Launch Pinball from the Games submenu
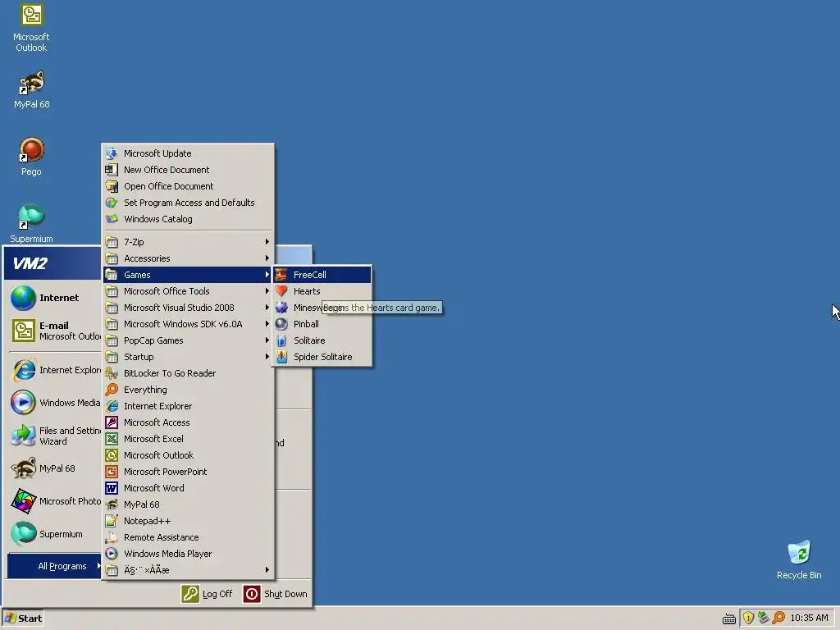The image size is (840, 630). coord(322,324)
